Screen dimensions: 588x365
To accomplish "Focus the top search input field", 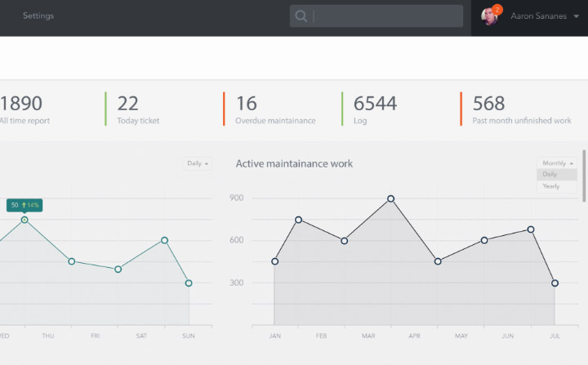I will pos(376,16).
